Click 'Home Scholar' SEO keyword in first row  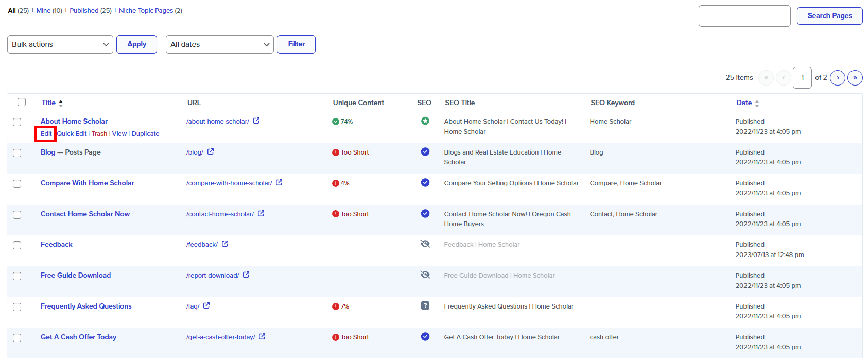point(611,122)
